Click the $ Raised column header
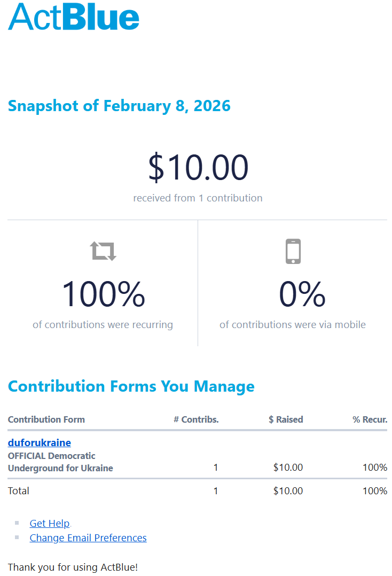The image size is (392, 576). coord(286,419)
